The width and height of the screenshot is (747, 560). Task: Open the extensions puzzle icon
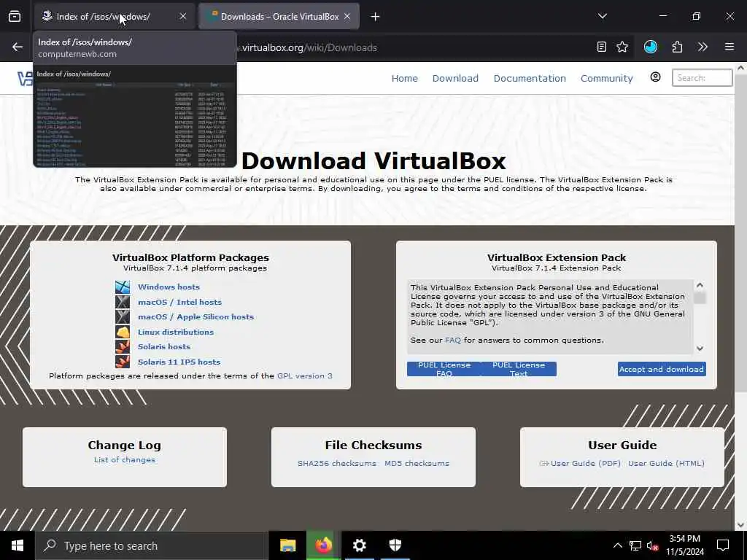click(677, 47)
